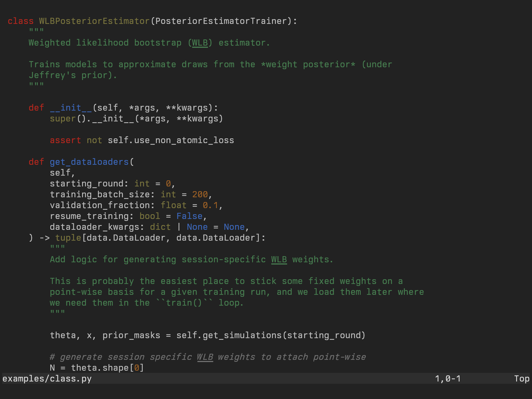Click the italic generate session comment line
This screenshot has width=532, height=399.
pyautogui.click(x=208, y=357)
